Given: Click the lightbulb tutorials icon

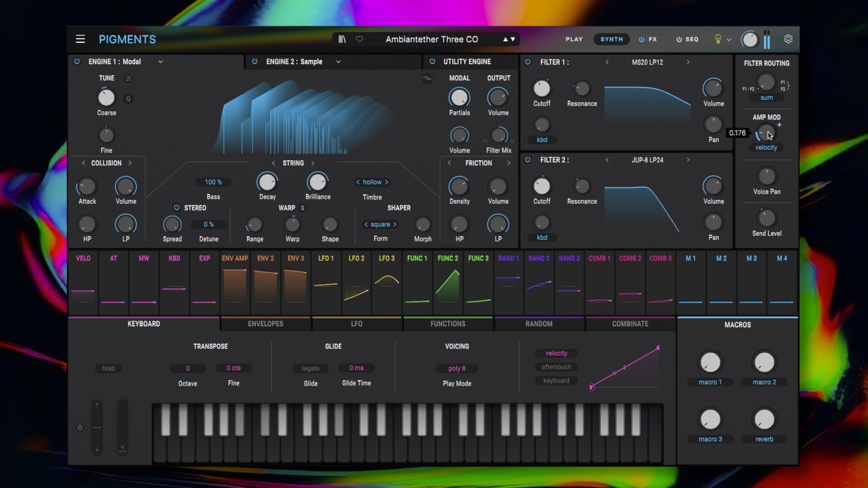Looking at the screenshot, I should pyautogui.click(x=719, y=39).
